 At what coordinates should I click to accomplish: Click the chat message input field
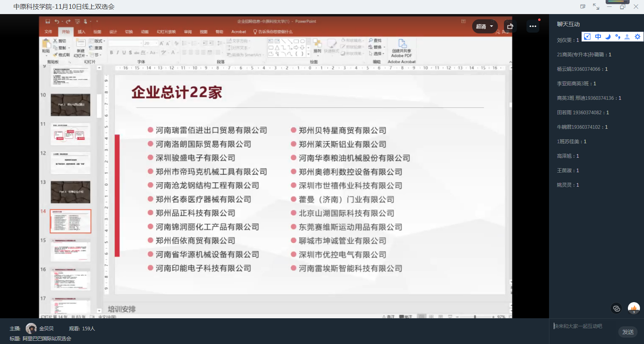(x=584, y=326)
